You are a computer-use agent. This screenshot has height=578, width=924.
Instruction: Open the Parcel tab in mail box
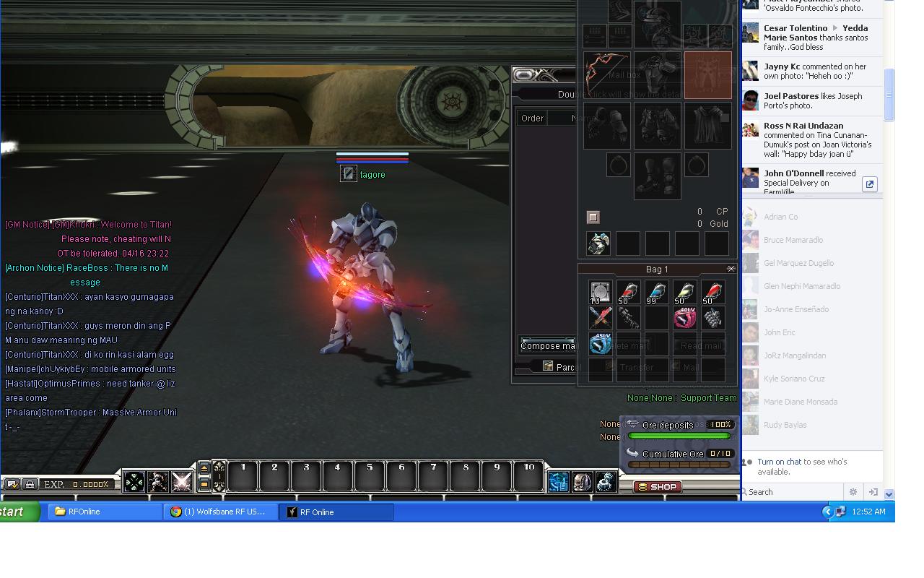(x=562, y=367)
